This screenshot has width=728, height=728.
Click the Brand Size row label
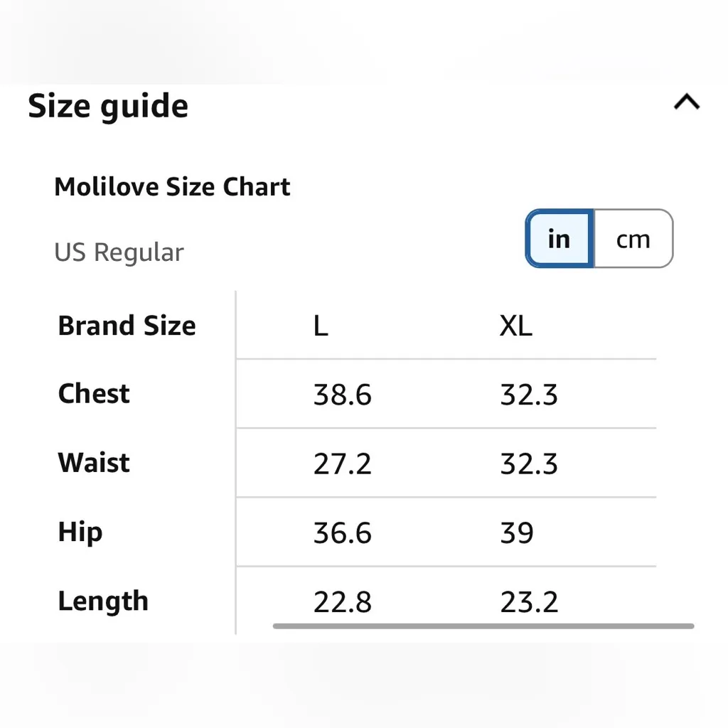point(127,326)
